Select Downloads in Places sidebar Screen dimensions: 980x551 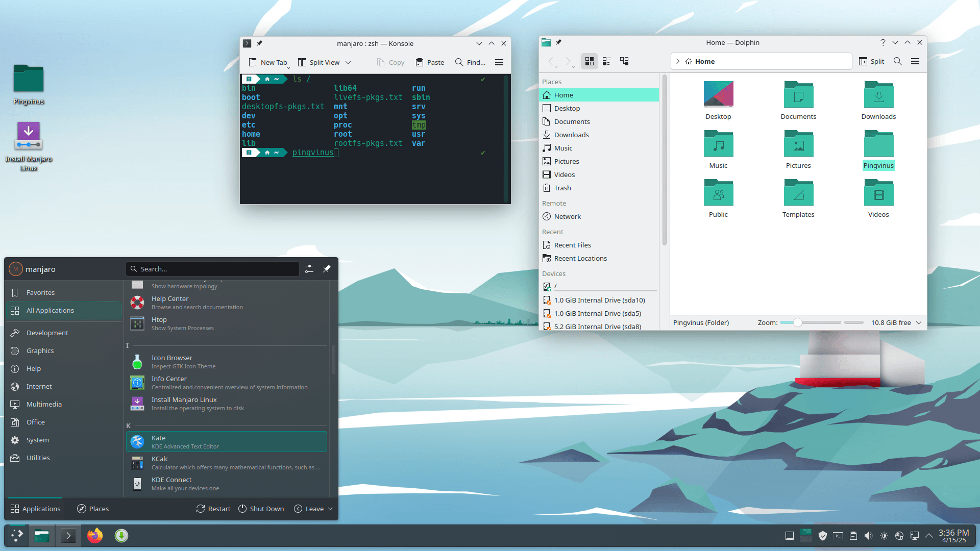coord(599,135)
